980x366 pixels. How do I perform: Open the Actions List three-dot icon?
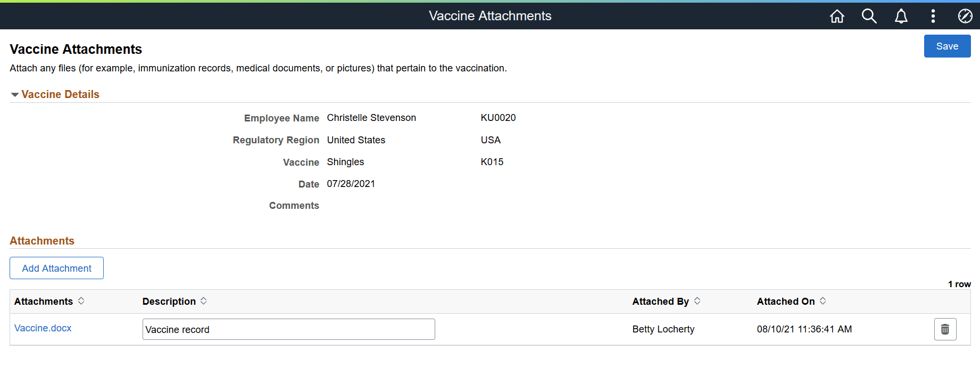[933, 16]
